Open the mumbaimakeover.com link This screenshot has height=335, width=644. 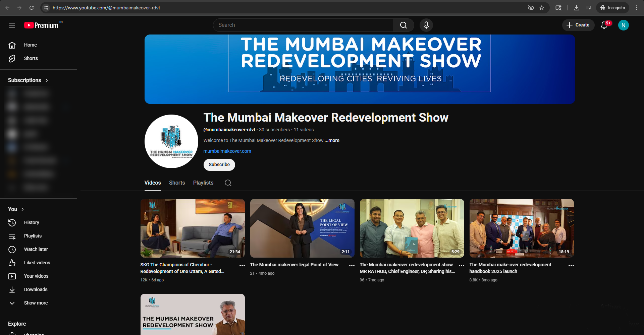(227, 151)
